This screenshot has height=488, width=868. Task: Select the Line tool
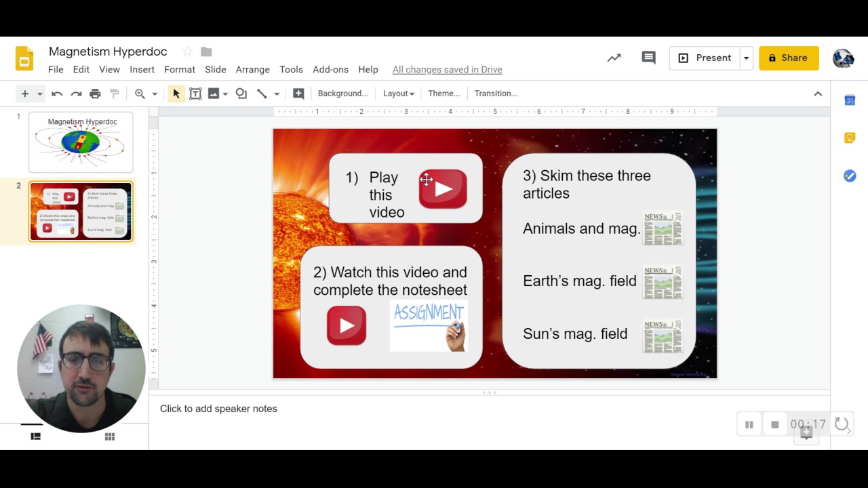tap(262, 94)
